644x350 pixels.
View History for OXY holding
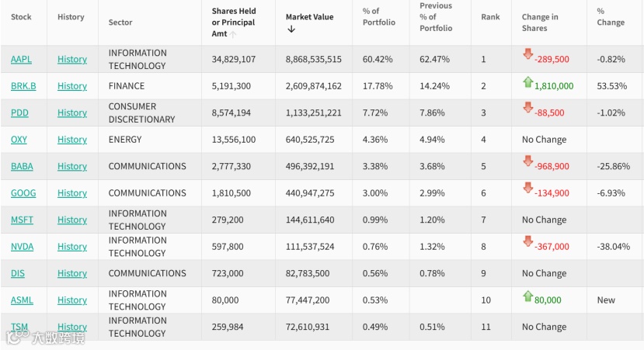(72, 140)
